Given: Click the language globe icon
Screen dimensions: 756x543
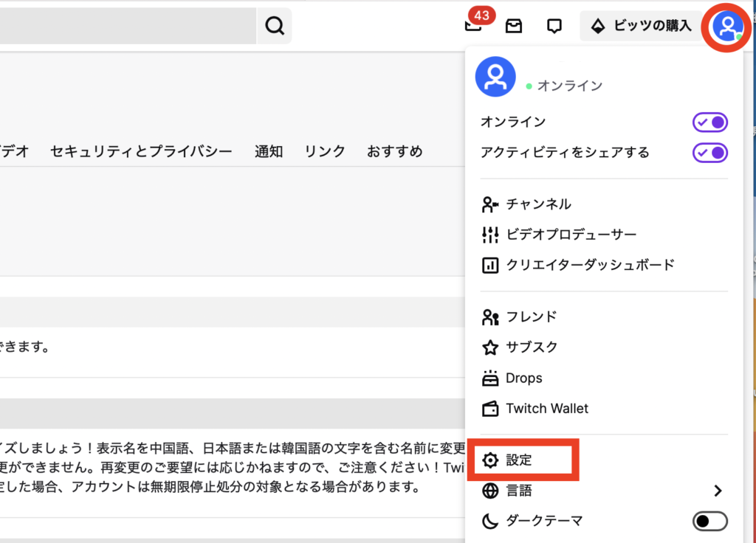Looking at the screenshot, I should [490, 491].
